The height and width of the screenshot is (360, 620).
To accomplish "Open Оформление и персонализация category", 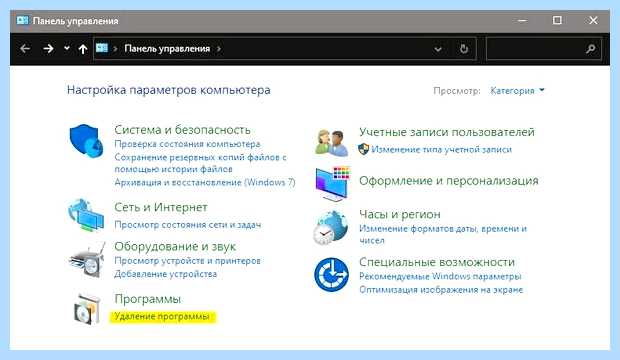I will [x=449, y=180].
